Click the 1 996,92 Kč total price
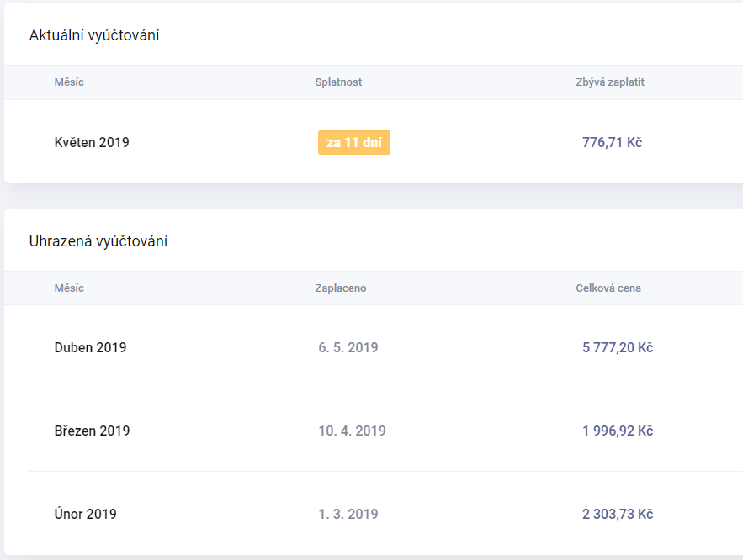The image size is (743, 560). tap(618, 431)
